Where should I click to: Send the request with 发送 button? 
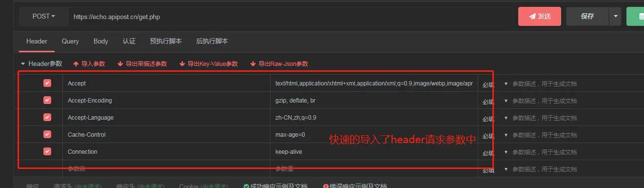540,16
